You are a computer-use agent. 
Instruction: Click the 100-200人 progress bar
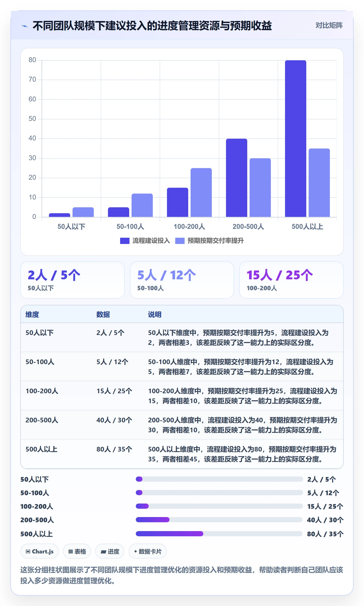(219, 506)
